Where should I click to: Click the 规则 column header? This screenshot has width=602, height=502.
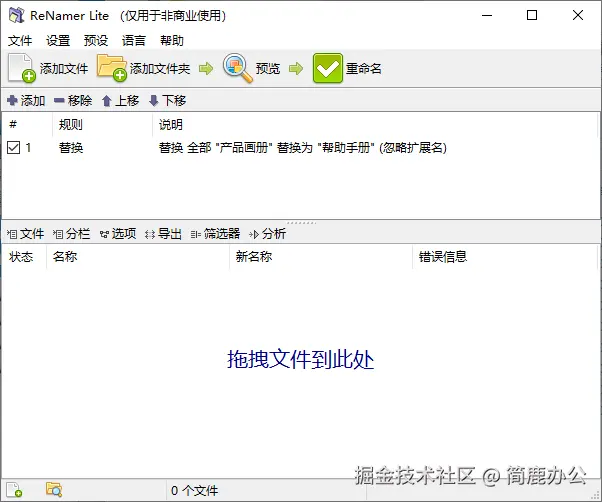[x=102, y=124]
